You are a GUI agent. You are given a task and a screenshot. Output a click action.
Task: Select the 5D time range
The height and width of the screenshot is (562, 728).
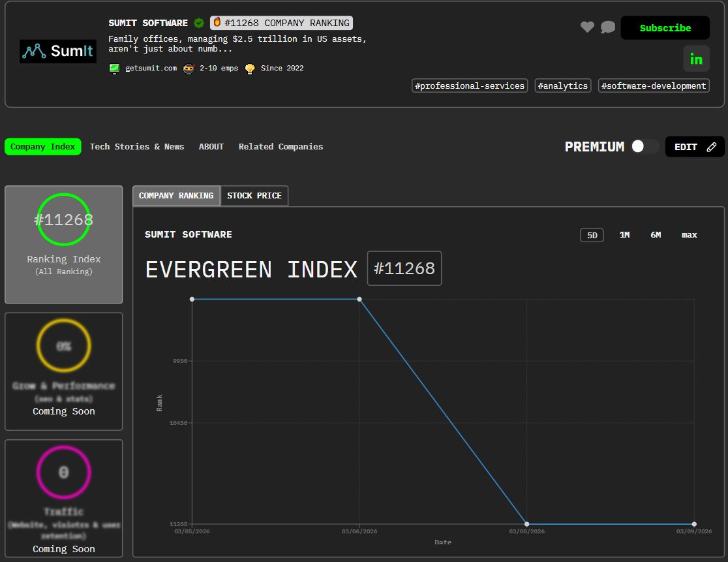point(592,235)
